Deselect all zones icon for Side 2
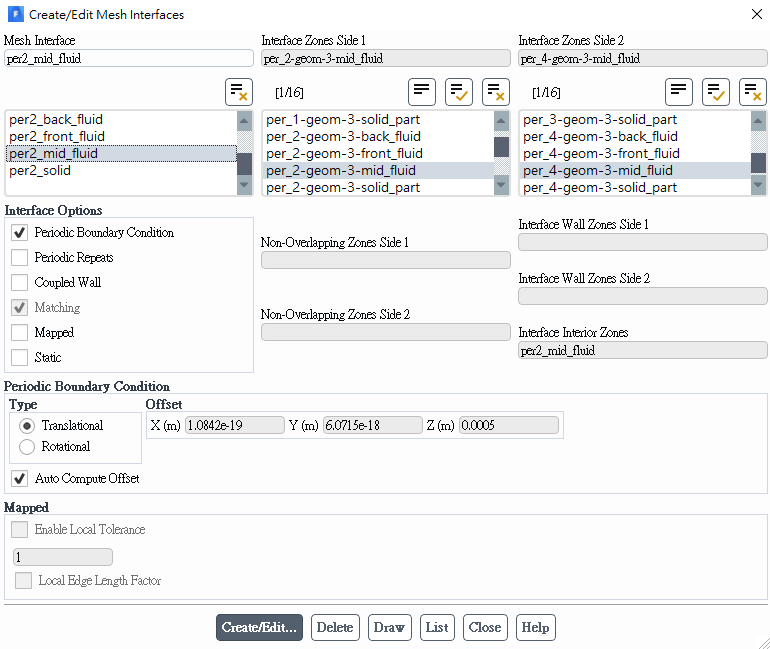The width and height of the screenshot is (770, 649). coord(753,92)
